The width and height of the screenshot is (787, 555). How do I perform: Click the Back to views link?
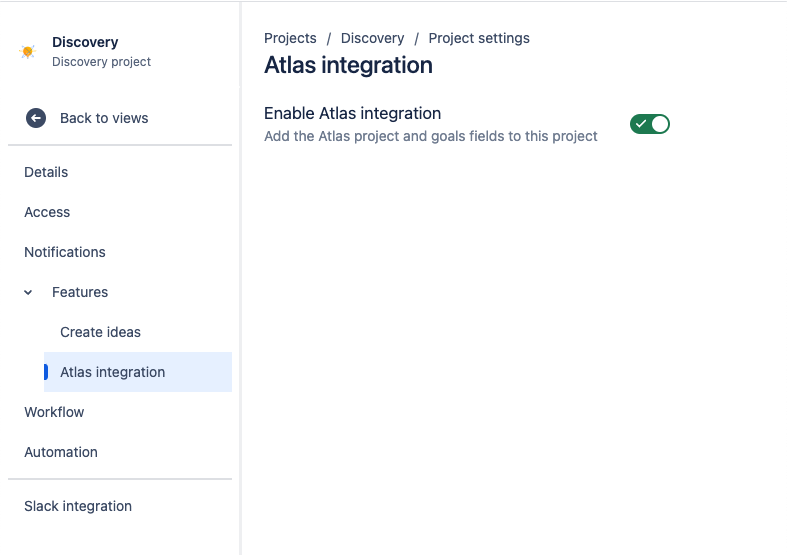(x=104, y=118)
